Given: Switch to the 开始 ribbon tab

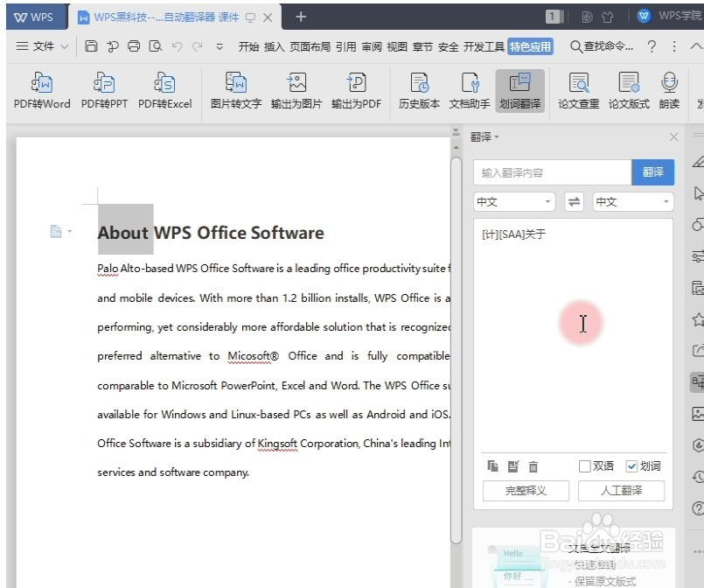Looking at the screenshot, I should [251, 45].
